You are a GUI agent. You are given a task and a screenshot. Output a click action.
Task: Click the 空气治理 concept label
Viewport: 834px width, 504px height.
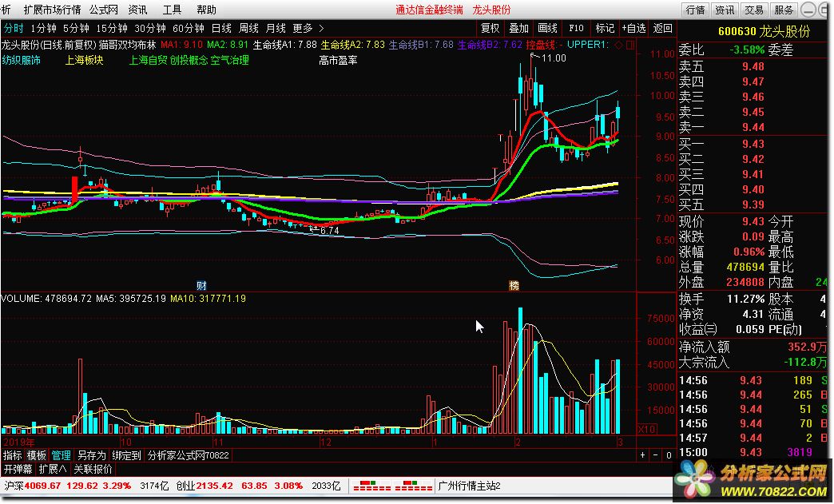pos(230,61)
